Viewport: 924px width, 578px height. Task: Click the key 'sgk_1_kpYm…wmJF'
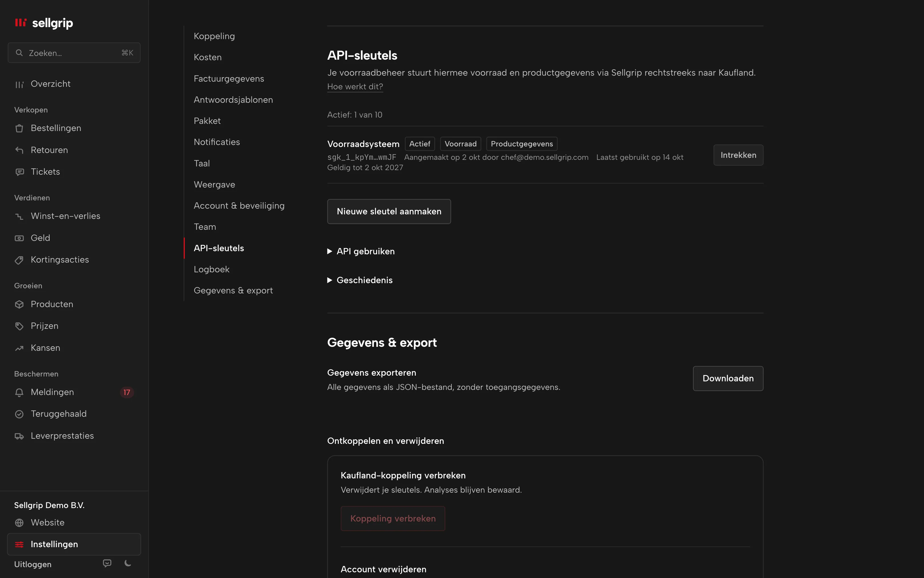[362, 157]
